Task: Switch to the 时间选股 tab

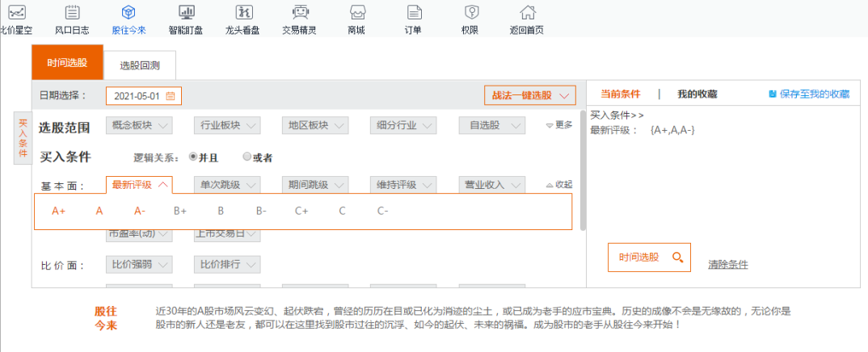Action: 68,62
